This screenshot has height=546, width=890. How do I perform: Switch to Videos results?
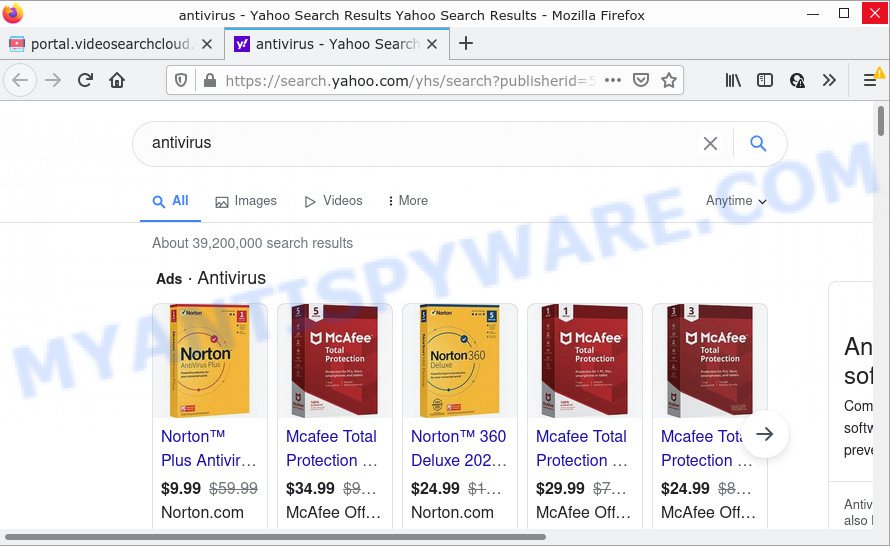[334, 201]
